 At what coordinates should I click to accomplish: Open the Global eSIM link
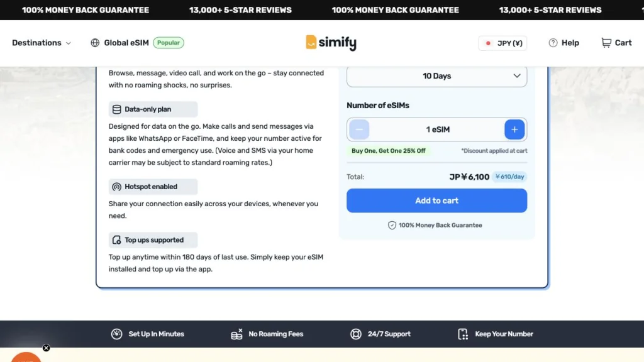pyautogui.click(x=126, y=43)
